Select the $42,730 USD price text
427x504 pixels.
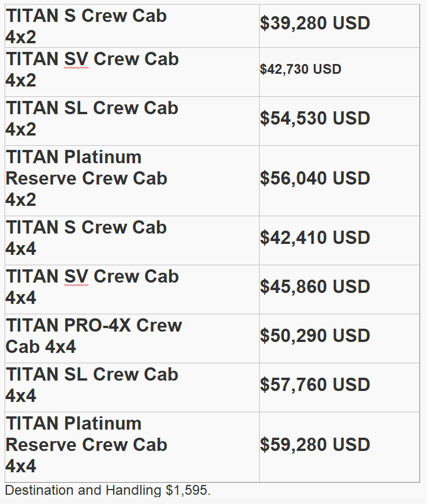(x=301, y=69)
